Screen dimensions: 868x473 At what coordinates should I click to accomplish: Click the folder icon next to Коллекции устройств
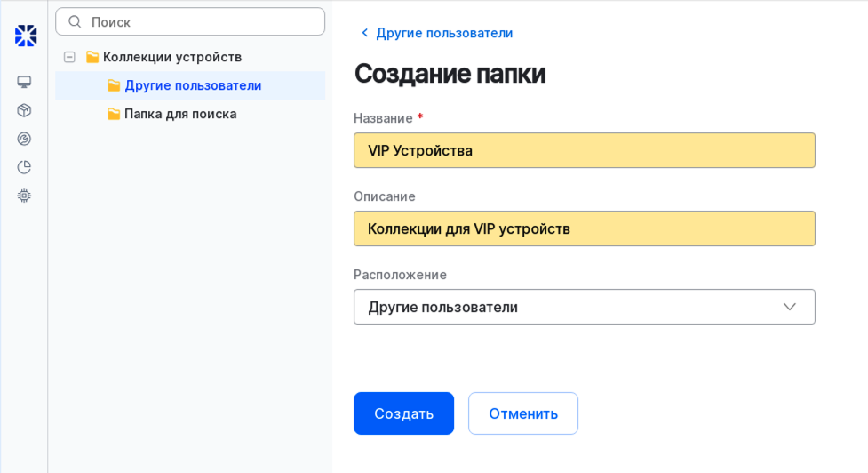click(x=92, y=57)
